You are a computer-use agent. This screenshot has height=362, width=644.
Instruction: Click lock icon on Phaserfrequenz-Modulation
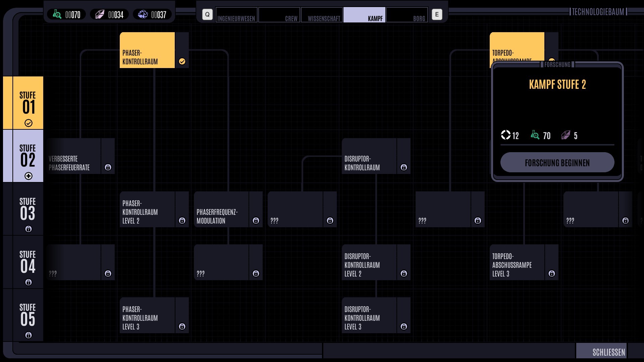click(x=256, y=221)
